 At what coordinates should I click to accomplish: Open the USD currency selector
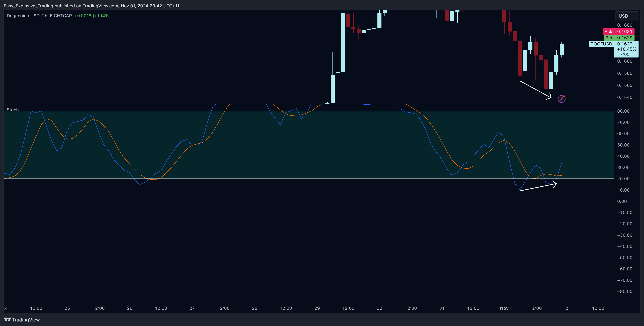pyautogui.click(x=627, y=16)
